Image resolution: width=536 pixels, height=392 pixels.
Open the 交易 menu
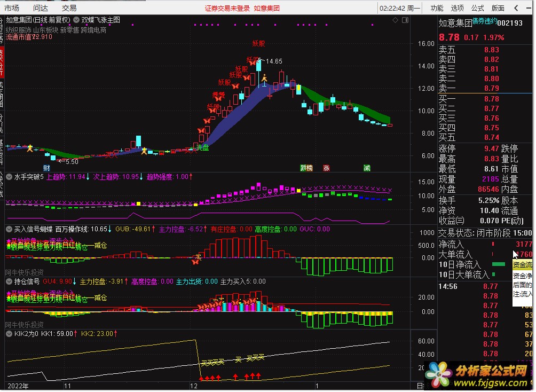click(69, 8)
